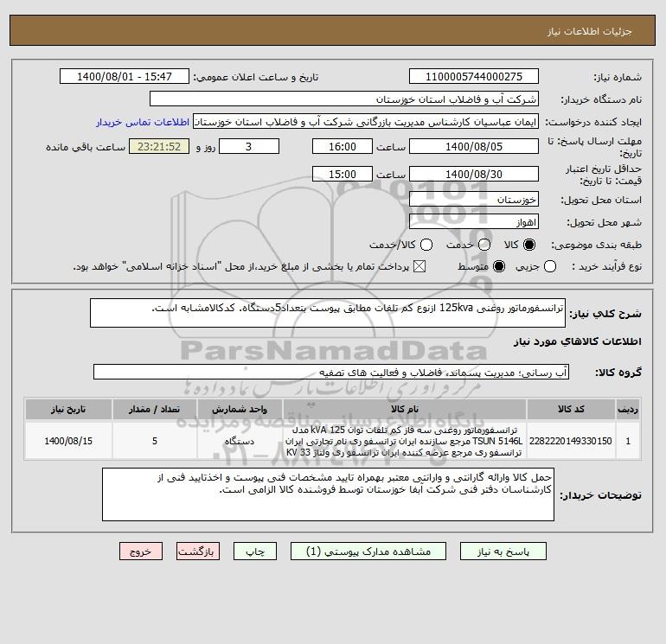666x644 pixels.
Task: Click the چاپ print button
Action: 255,551
